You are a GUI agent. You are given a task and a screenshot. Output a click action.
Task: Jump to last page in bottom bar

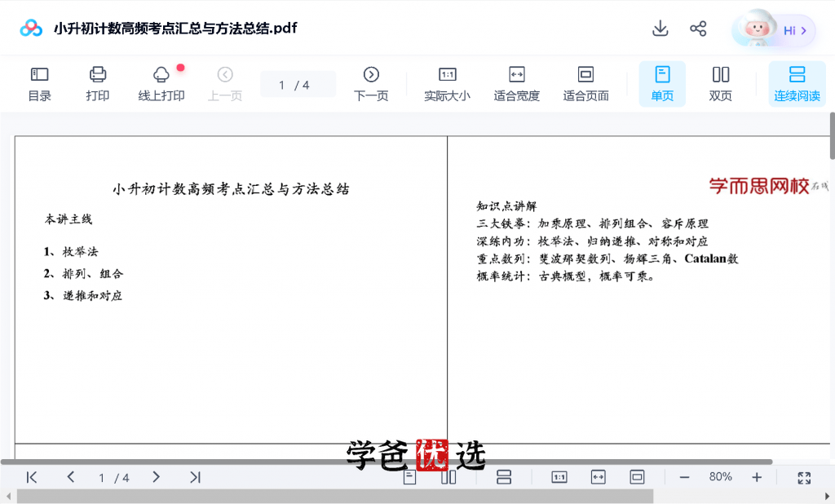click(196, 477)
